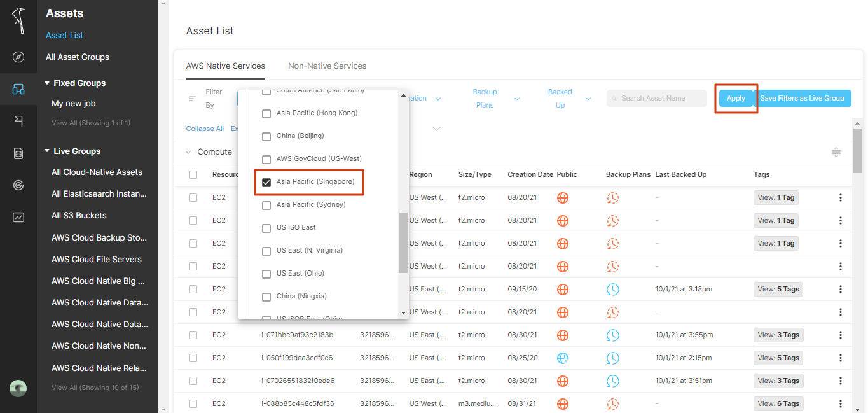Collapse the Fixed Groups triangle
Screen dimensions: 868x413
47,83
